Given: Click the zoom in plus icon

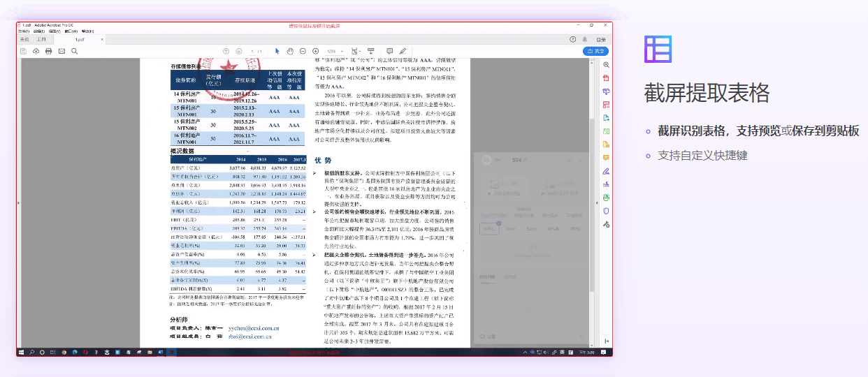Looking at the screenshot, I should pyautogui.click(x=316, y=51).
